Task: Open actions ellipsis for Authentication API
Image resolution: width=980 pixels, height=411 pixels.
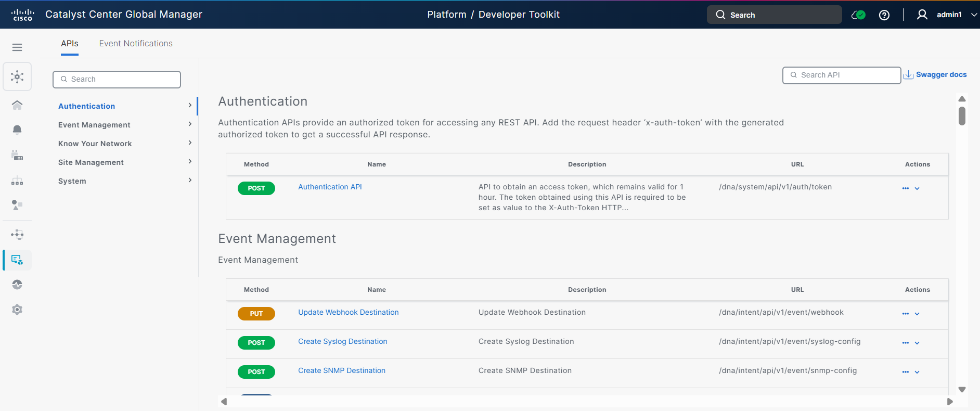Action: (906, 188)
